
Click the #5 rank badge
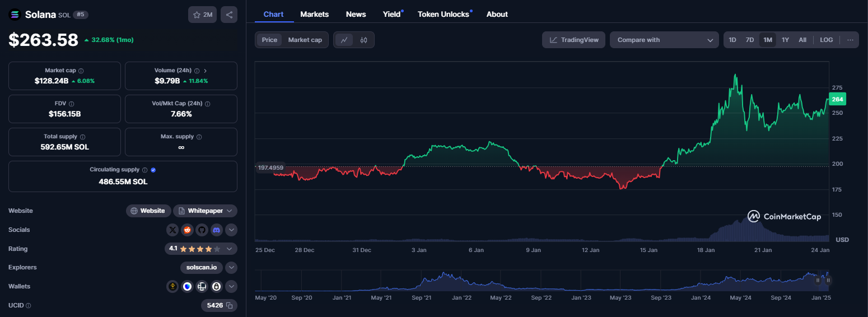[81, 15]
